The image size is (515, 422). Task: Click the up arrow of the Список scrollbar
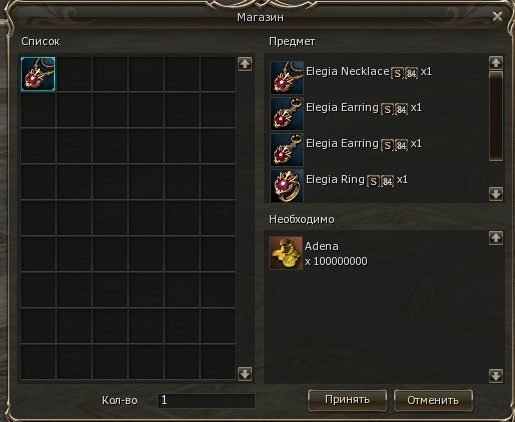point(245,64)
